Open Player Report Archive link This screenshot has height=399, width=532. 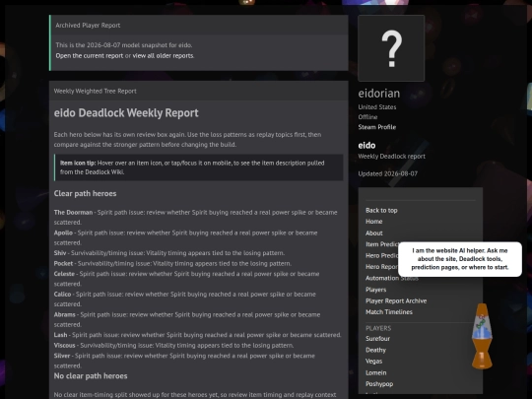396,300
